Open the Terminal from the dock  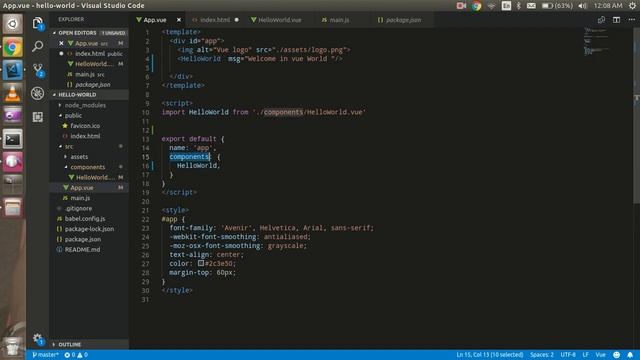pos(13,140)
